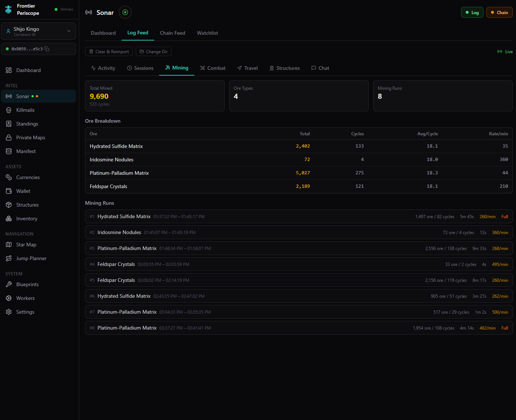Open the Sessions sub-tab

140,68
